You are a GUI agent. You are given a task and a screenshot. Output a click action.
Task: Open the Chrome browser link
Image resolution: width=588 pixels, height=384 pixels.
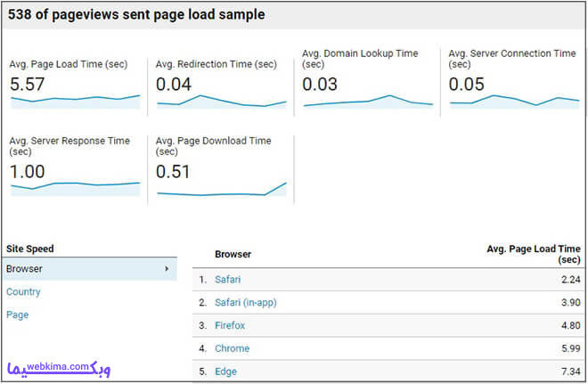click(233, 348)
